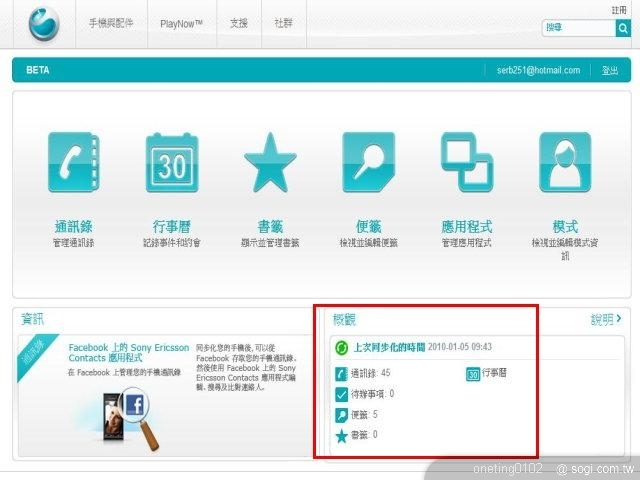Open the 手機與配件 menu

(111, 23)
